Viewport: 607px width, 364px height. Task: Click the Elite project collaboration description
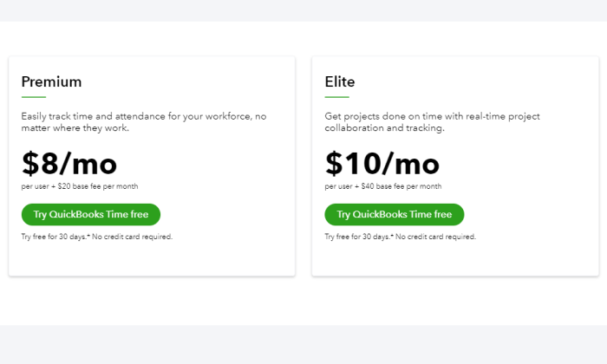432,122
